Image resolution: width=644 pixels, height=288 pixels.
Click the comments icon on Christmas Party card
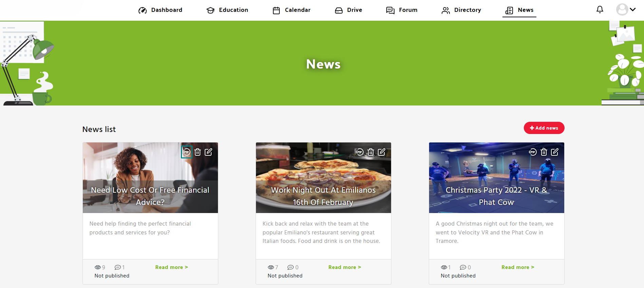coord(463,267)
